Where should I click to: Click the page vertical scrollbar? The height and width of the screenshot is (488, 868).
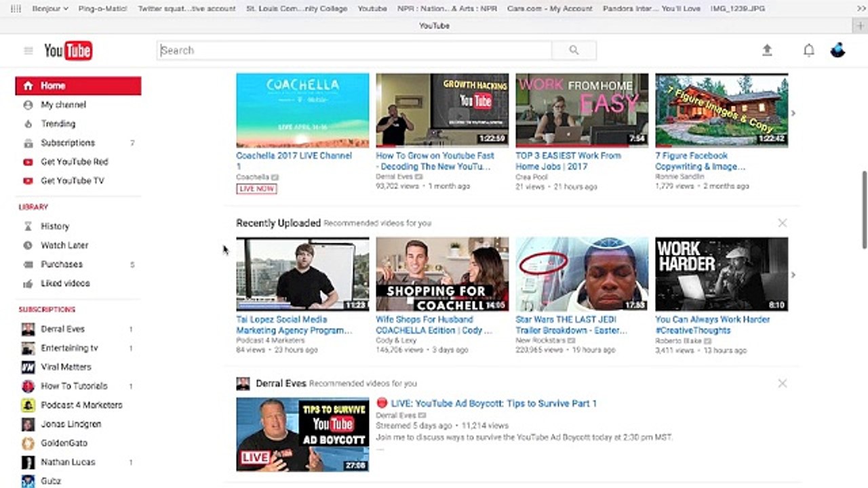coord(864,210)
